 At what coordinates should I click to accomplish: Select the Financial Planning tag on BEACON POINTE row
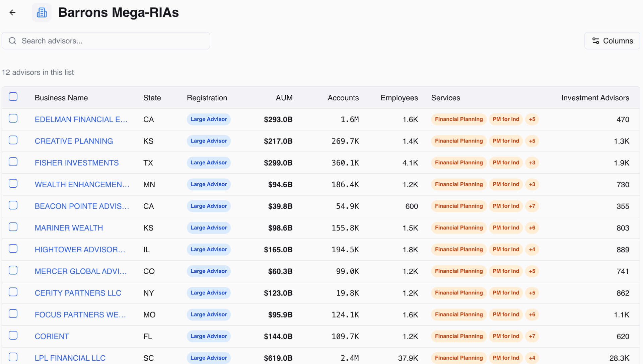coord(458,206)
